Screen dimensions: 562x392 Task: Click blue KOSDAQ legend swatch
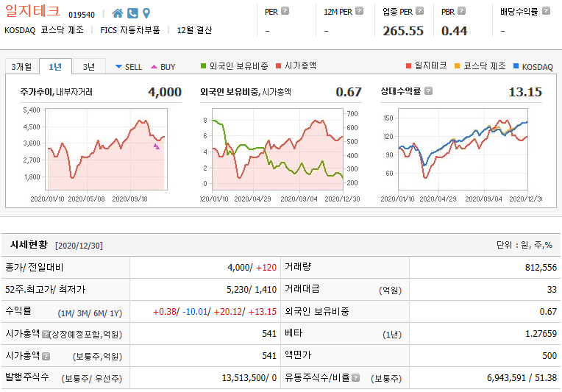516,66
